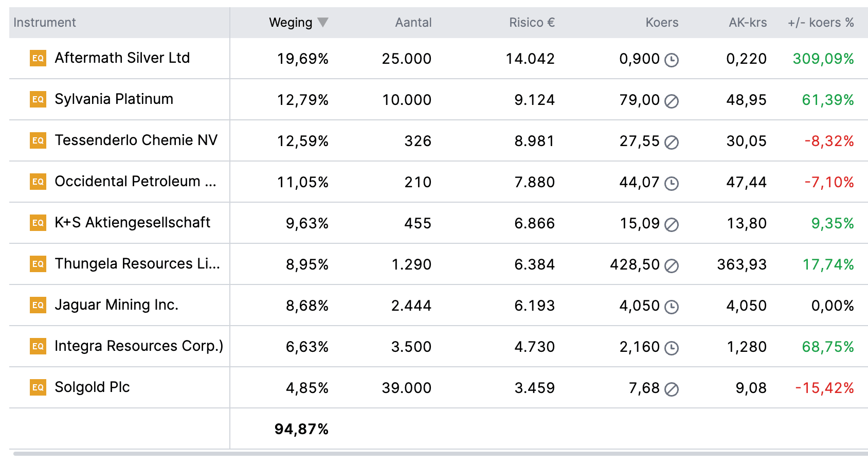Screen dimensions: 868x464
Task: Click the EQ icon beside Aftermath Silver Ltd
Action: 38,58
